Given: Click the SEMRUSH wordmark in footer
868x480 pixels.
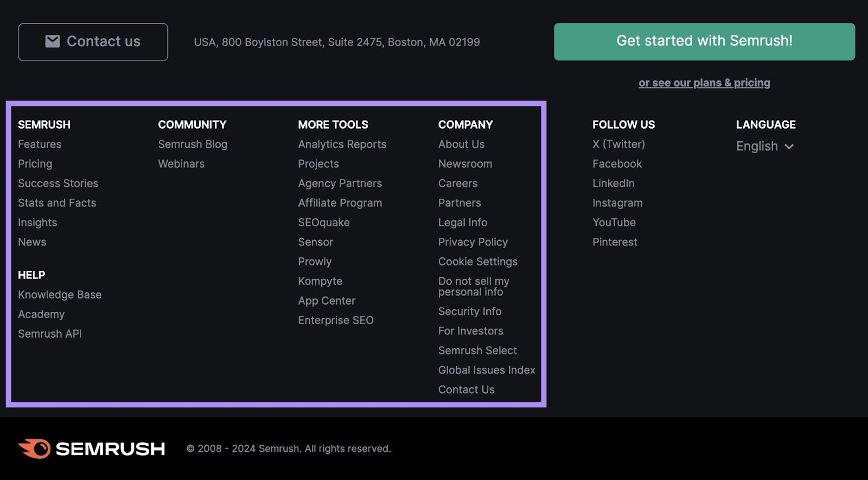Looking at the screenshot, I should click(x=111, y=449).
